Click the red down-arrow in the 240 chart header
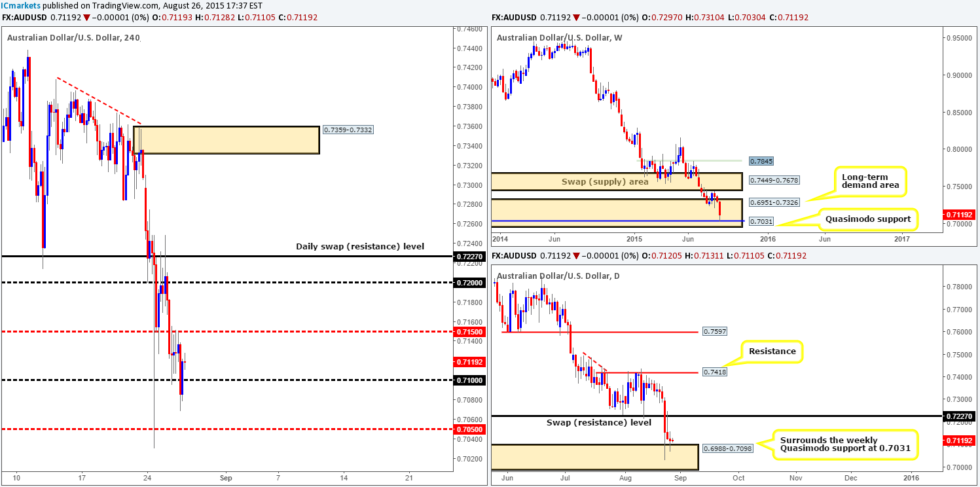The width and height of the screenshot is (980, 487). click(x=87, y=18)
